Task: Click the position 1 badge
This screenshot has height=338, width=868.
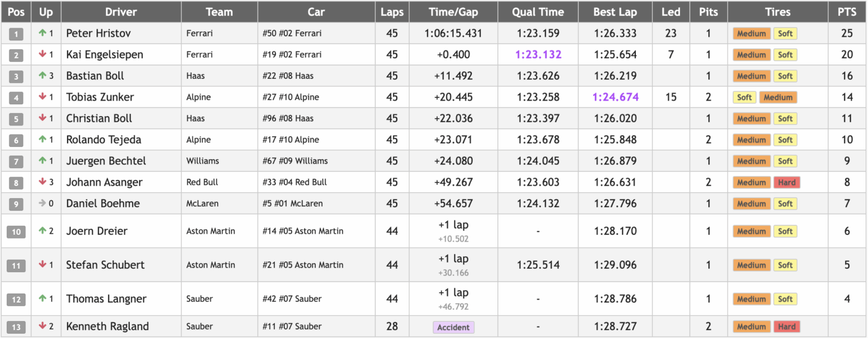Action: pos(16,34)
